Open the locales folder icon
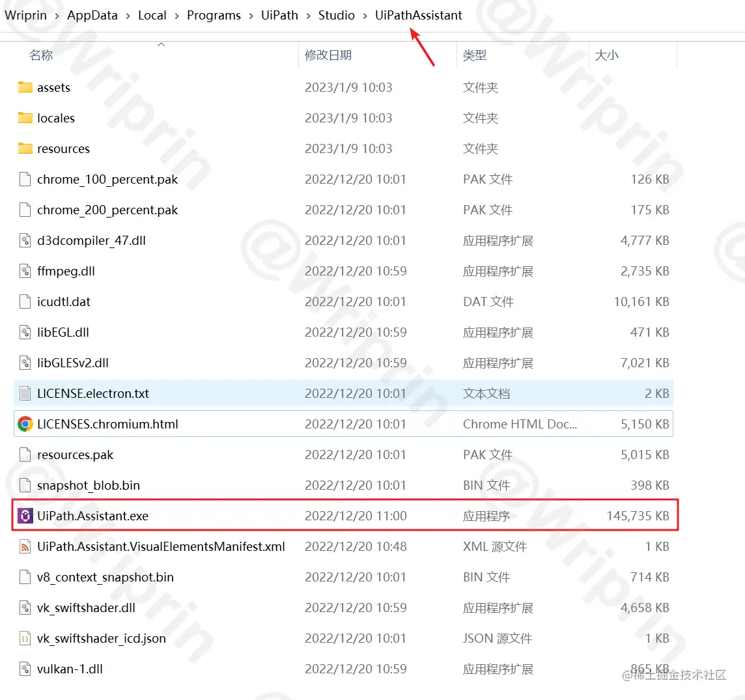This screenshot has width=745, height=700. [25, 118]
